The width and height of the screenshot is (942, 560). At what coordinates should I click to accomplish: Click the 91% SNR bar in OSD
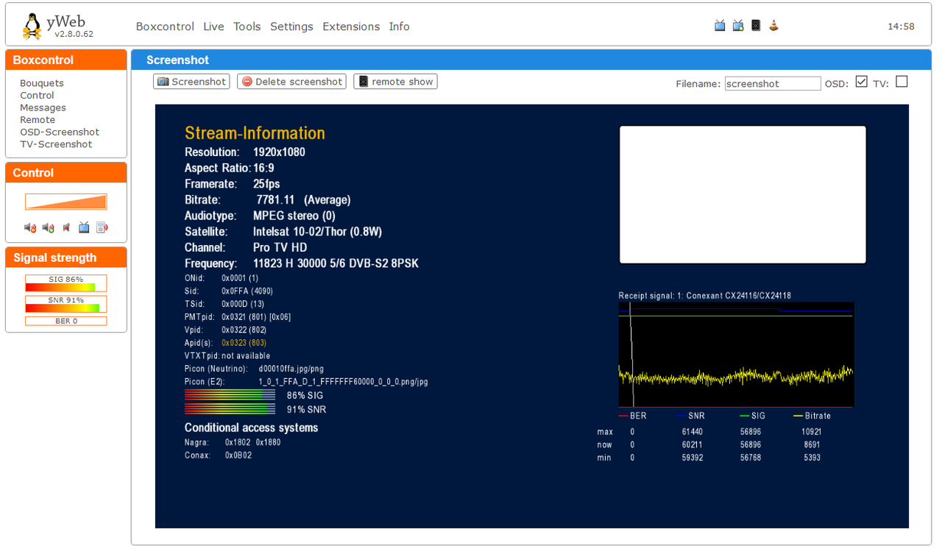pos(230,409)
